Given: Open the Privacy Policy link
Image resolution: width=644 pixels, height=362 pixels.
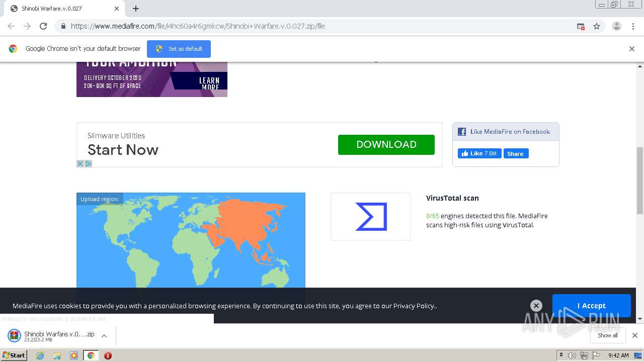Looking at the screenshot, I should [x=414, y=306].
